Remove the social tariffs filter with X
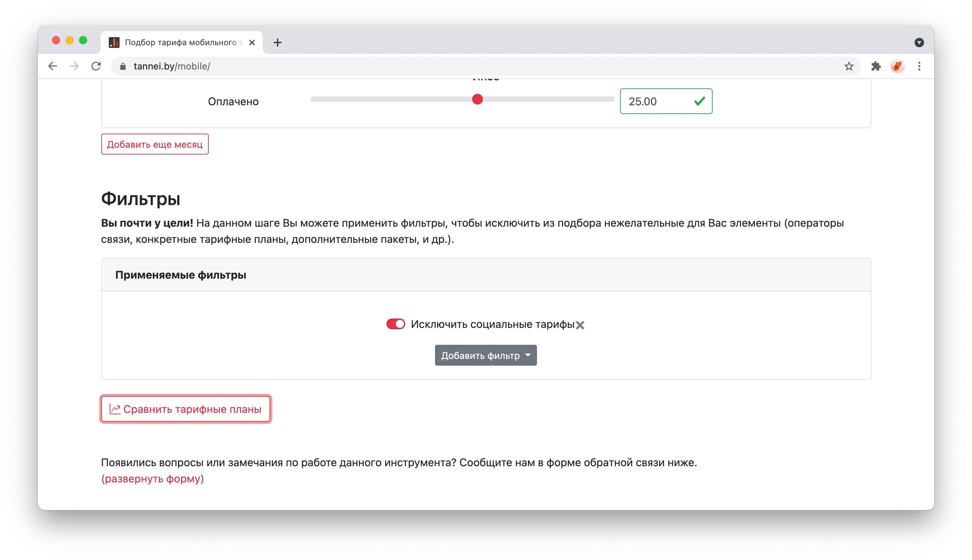Screen dimensions: 972x560 click(580, 325)
